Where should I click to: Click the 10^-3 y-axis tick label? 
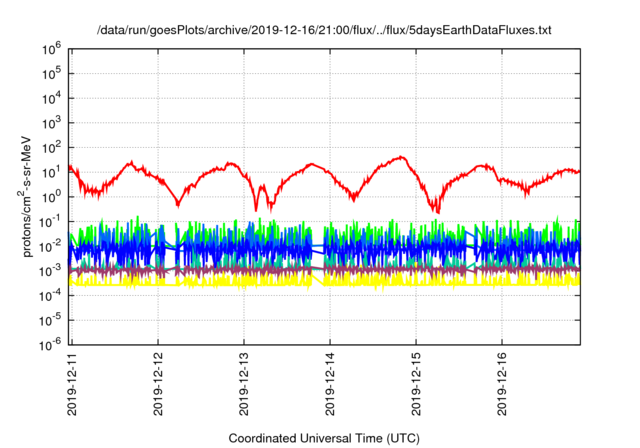coord(50,272)
